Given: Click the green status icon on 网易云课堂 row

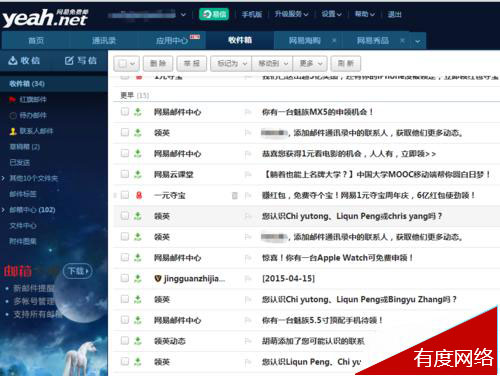Looking at the screenshot, I should (x=138, y=174).
